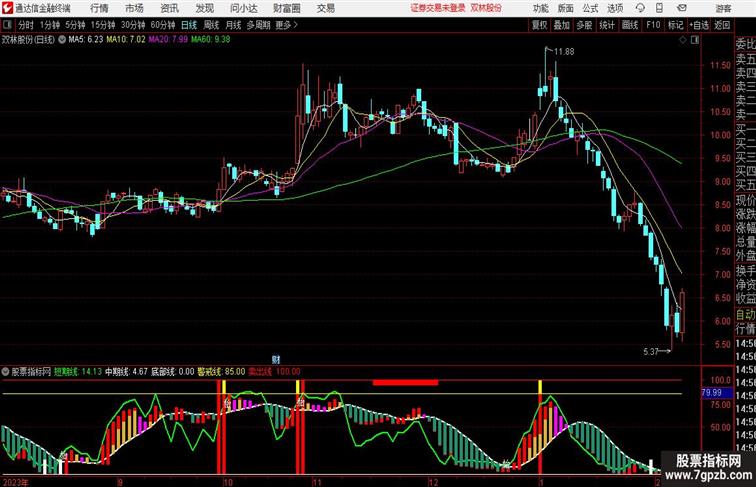Open the 公式 menu
Image resolution: width=756 pixels, height=487 pixels.
[x=590, y=8]
